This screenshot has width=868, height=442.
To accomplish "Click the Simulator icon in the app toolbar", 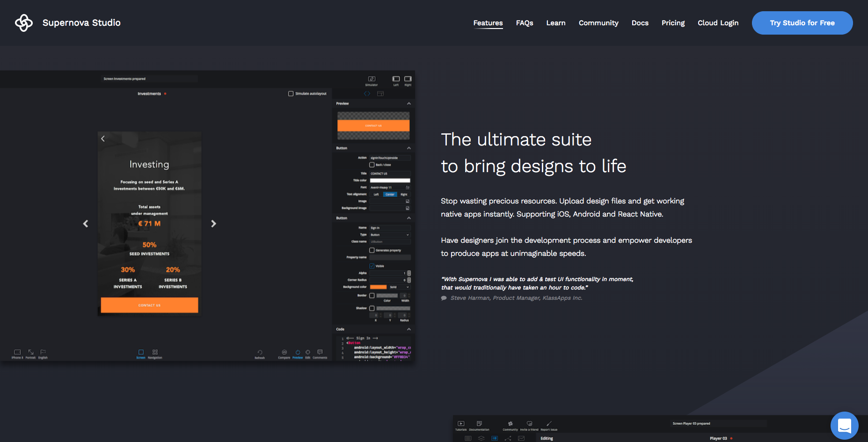I will click(x=372, y=79).
